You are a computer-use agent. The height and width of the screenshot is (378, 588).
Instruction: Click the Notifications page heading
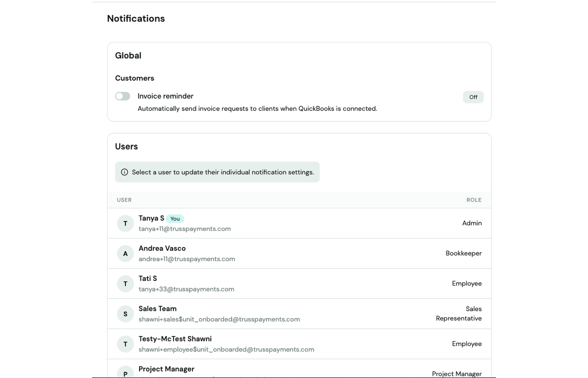136,18
